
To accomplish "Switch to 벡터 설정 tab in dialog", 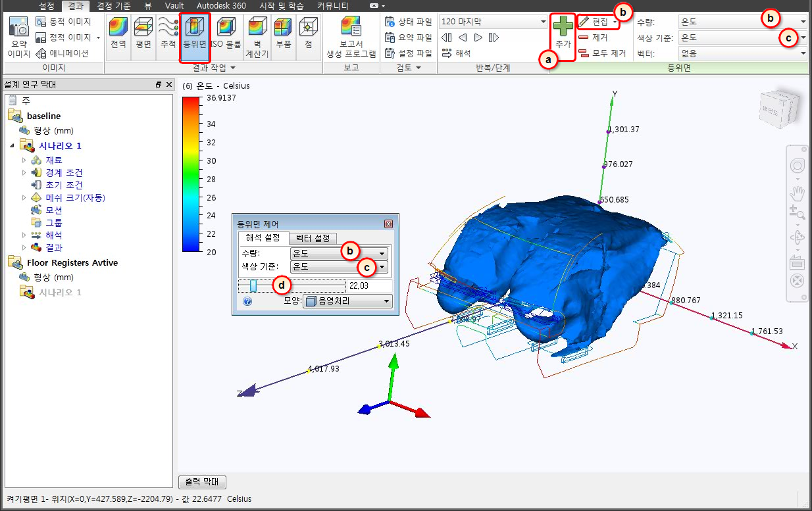I will tap(313, 238).
